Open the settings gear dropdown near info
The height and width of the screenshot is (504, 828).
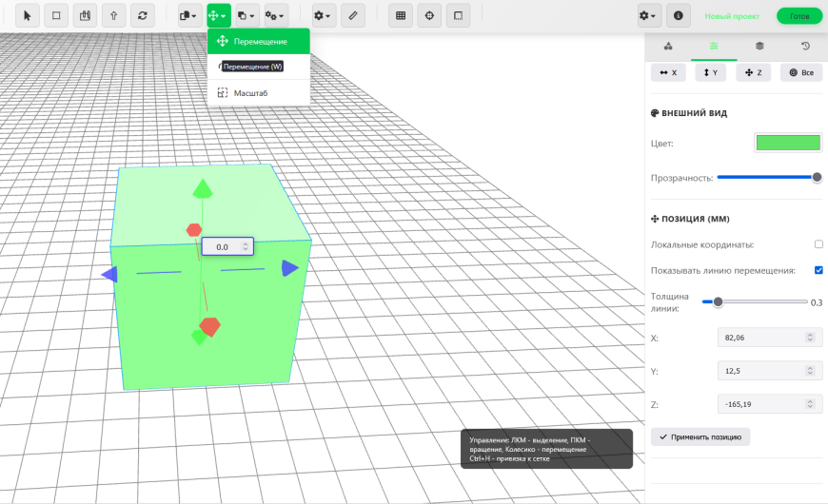(648, 16)
